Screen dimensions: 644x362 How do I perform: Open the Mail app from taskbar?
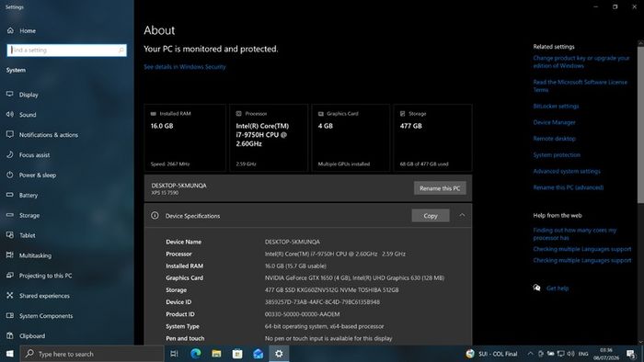259,354
